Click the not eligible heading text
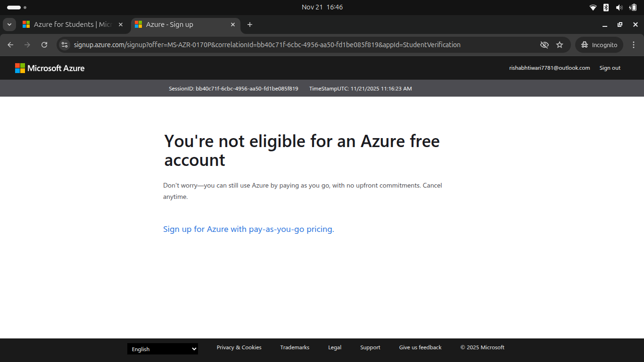Screen dimensions: 644x362 (x=302, y=150)
